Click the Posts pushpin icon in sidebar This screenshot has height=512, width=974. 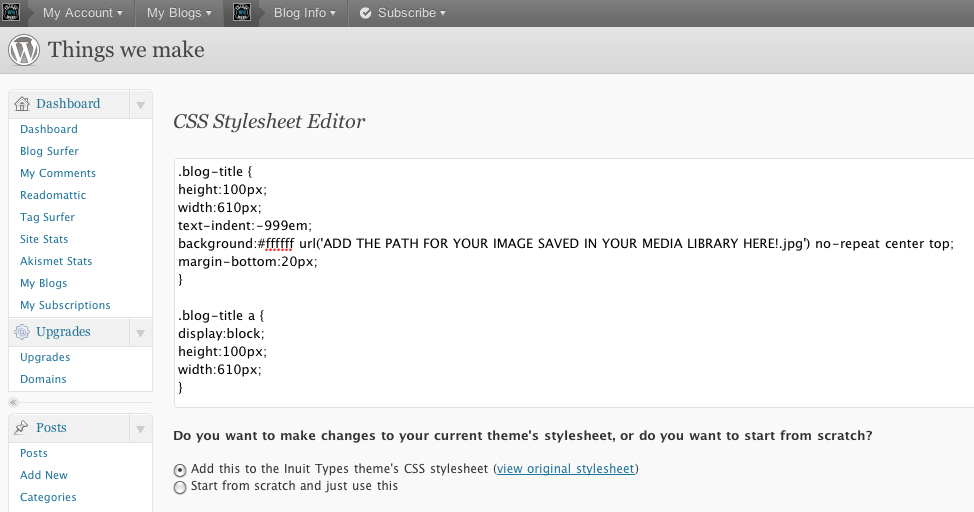tap(22, 428)
